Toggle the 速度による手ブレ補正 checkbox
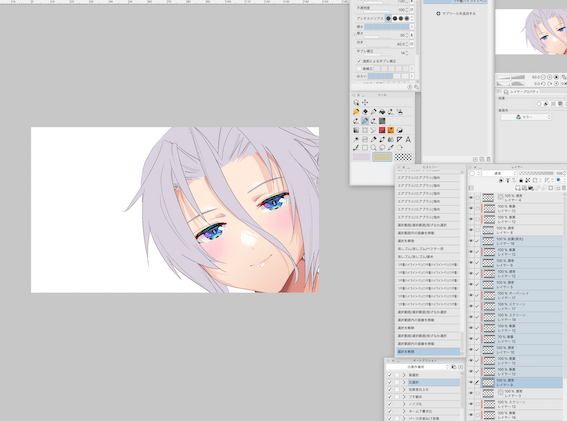 [x=359, y=61]
